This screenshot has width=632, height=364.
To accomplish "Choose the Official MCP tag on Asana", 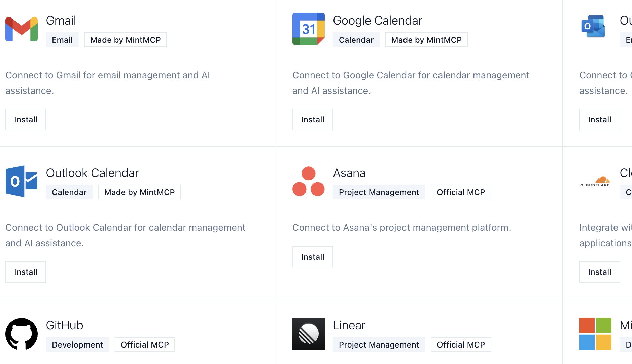I will pyautogui.click(x=461, y=192).
